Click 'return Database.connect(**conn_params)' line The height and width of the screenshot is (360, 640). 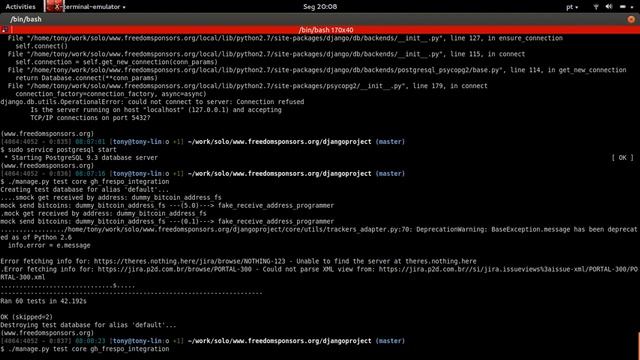[x=87, y=78]
